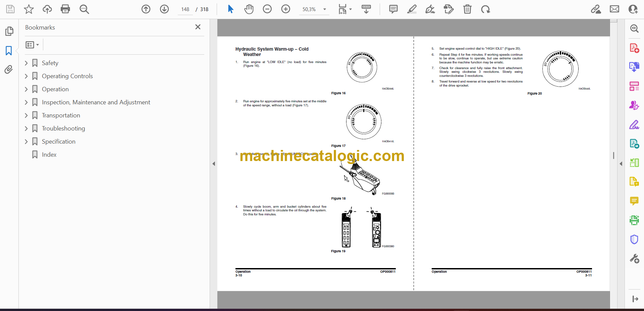
Task: Open the Organize Pages tool
Action: point(634,86)
